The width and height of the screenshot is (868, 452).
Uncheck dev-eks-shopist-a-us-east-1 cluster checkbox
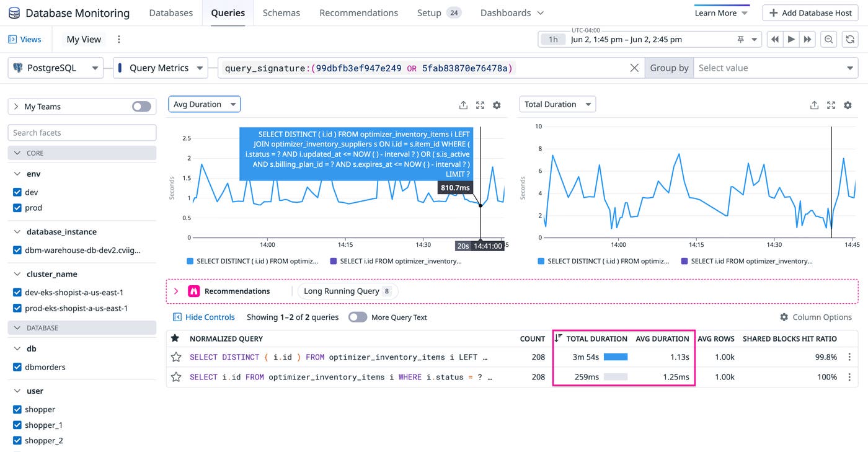pos(17,292)
